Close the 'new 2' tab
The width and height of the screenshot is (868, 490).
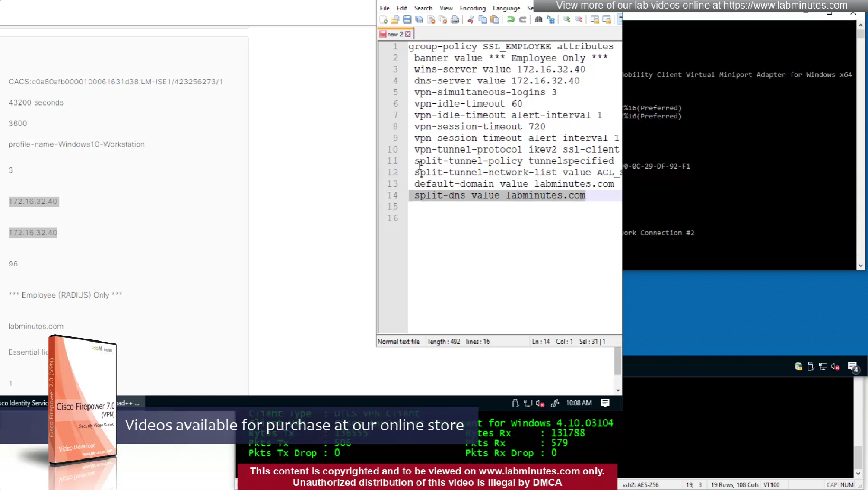tap(408, 34)
